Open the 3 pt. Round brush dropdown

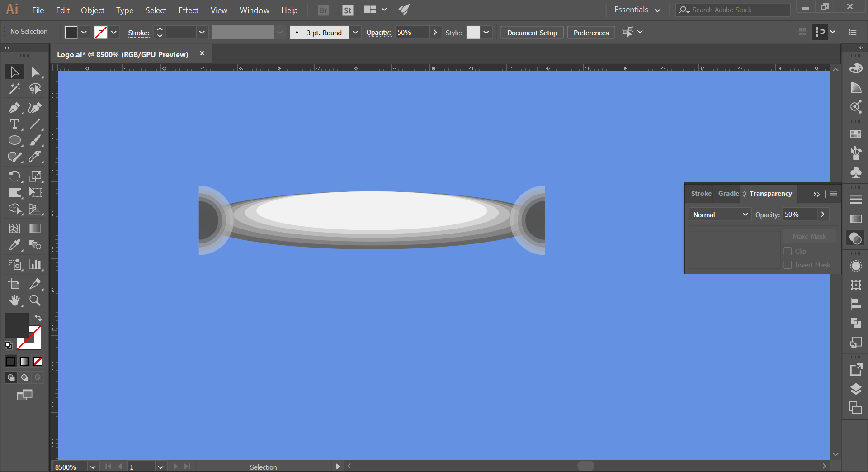(x=355, y=32)
